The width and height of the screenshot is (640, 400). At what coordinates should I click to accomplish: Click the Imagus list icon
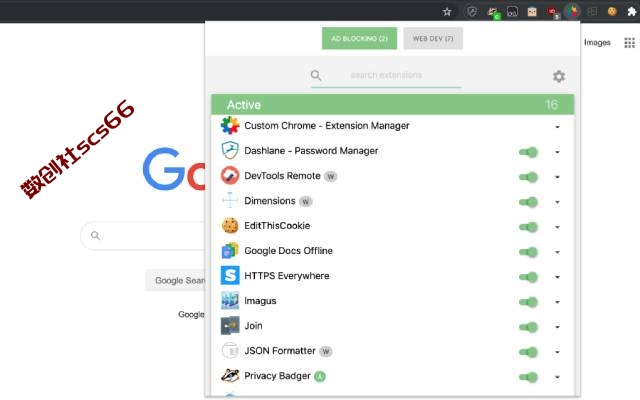point(230,300)
